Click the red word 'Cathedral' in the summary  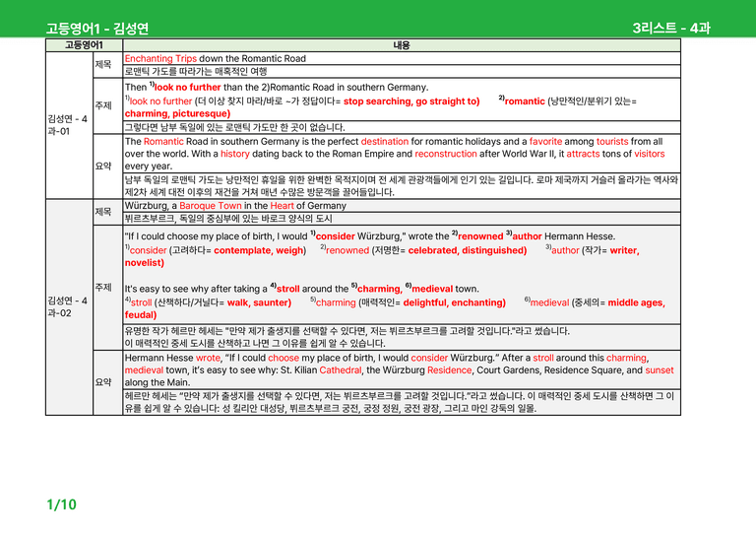[x=340, y=370]
